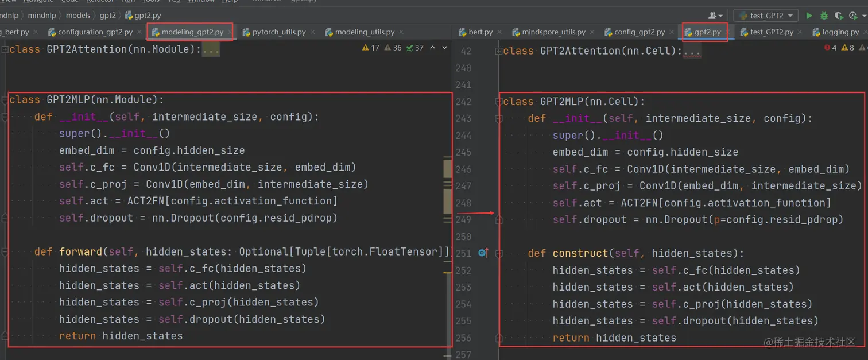Image resolution: width=868 pixels, height=360 pixels.
Task: Click the 4 errors indicator in gpt2.py
Action: (x=830, y=48)
